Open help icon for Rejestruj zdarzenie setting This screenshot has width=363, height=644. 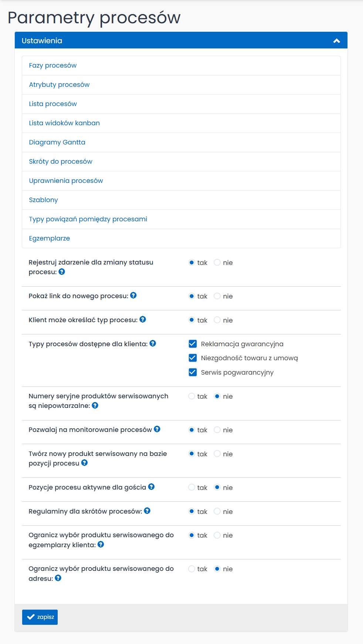pyautogui.click(x=62, y=272)
